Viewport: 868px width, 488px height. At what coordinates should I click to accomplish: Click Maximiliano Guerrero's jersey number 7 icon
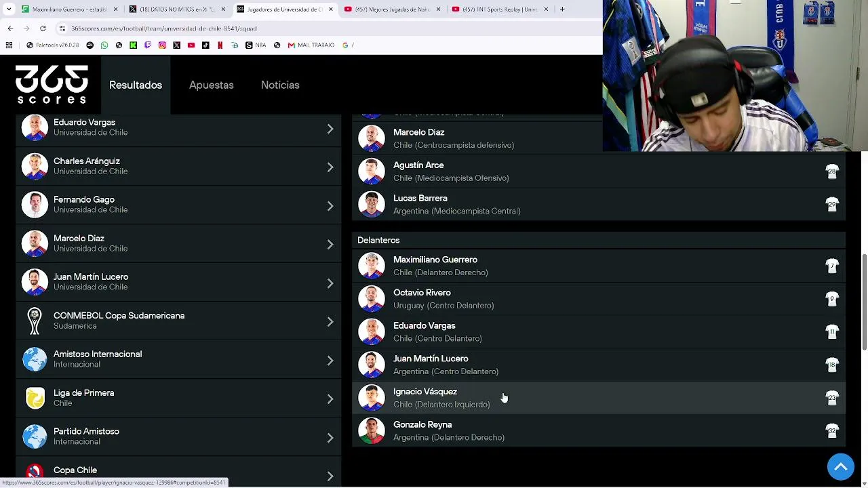click(832, 266)
